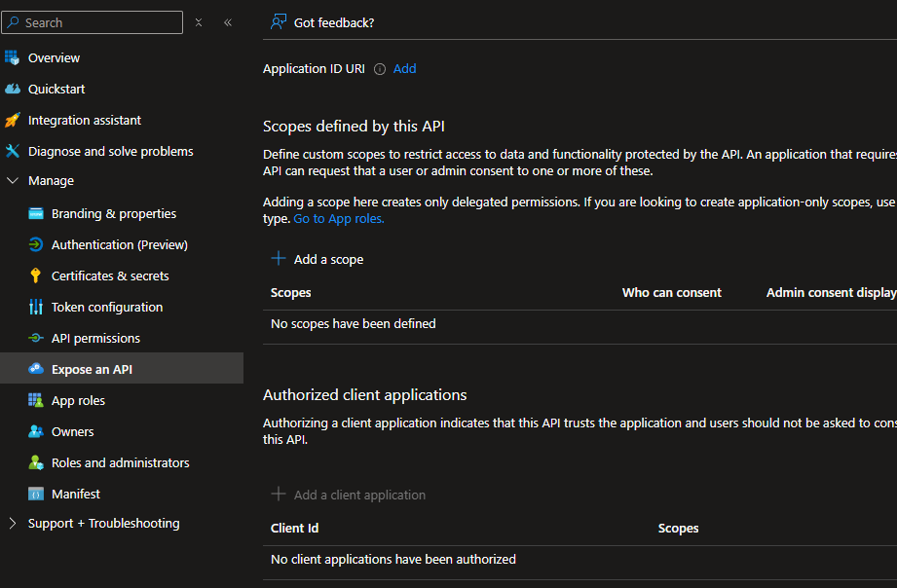
Task: Click the Admin consent display column header
Action: coord(831,292)
